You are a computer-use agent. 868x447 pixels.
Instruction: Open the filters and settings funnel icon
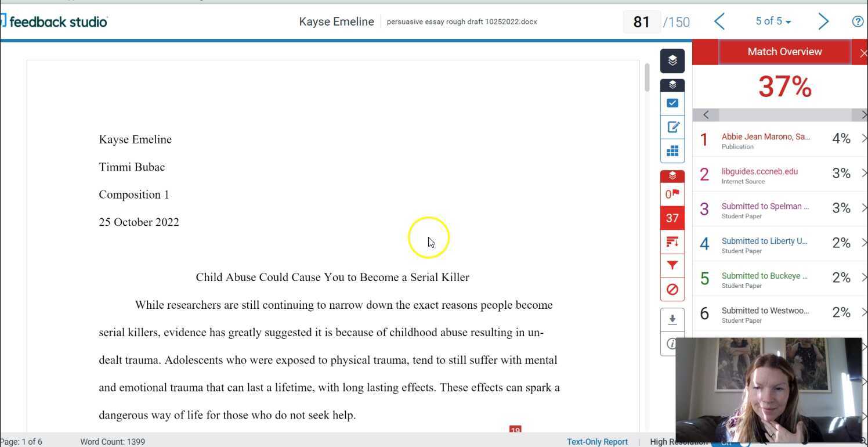click(x=672, y=265)
